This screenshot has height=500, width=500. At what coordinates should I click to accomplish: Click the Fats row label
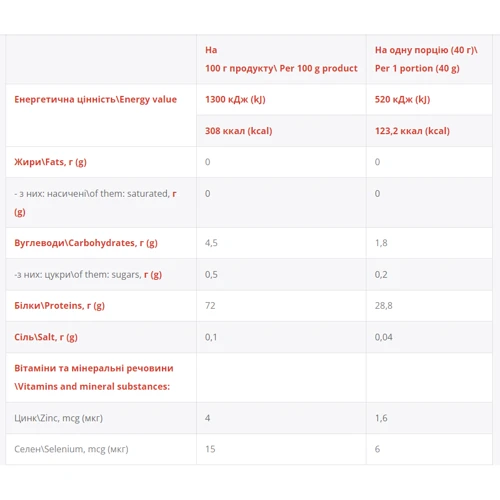[50, 162]
